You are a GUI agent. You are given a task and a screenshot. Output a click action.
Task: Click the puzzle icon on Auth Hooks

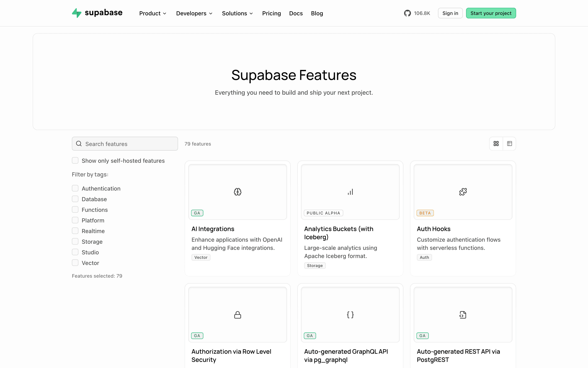[463, 192]
